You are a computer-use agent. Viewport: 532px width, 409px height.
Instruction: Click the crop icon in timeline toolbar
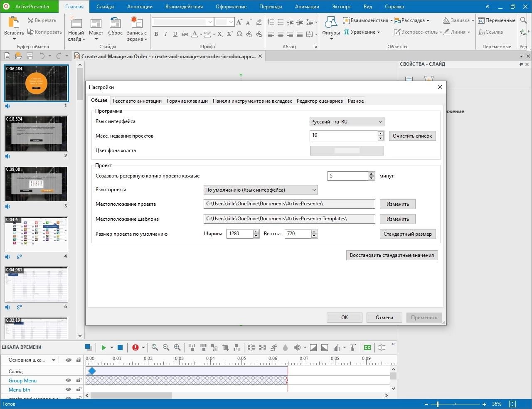[x=226, y=347]
